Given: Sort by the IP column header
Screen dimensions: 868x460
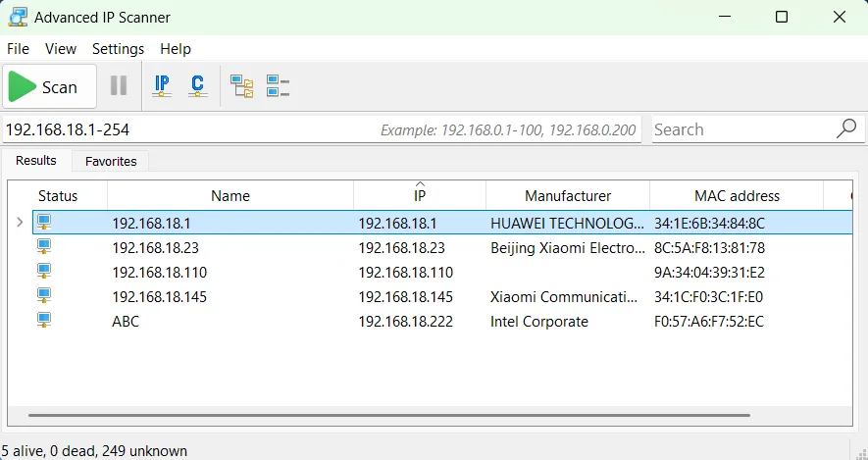Looking at the screenshot, I should [x=420, y=195].
